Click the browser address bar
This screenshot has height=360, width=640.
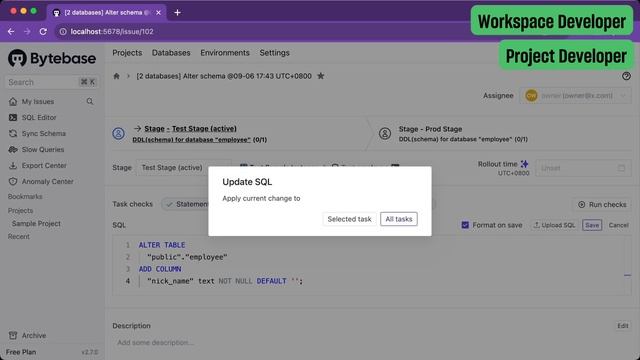261,31
